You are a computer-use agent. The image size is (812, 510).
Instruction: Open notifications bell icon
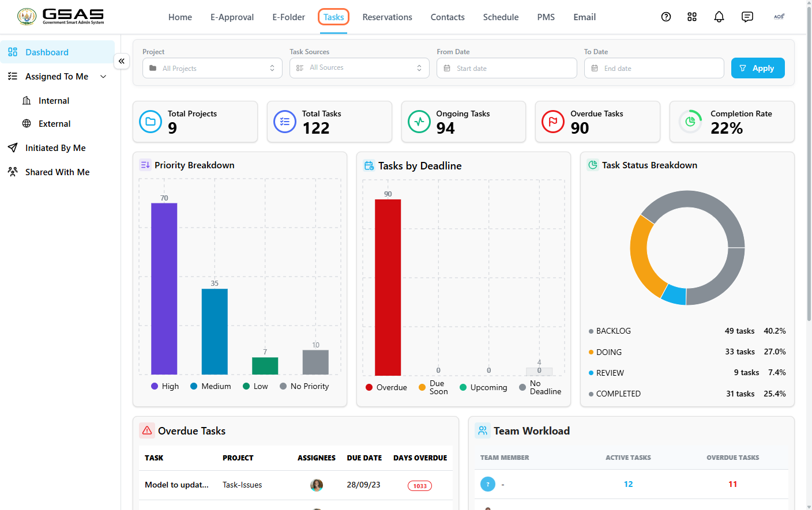click(719, 17)
